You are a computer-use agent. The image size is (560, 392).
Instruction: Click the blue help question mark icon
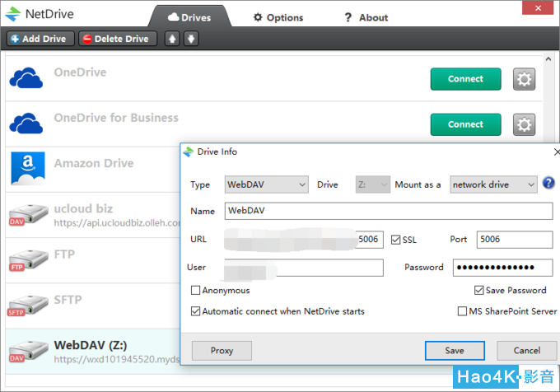(548, 183)
